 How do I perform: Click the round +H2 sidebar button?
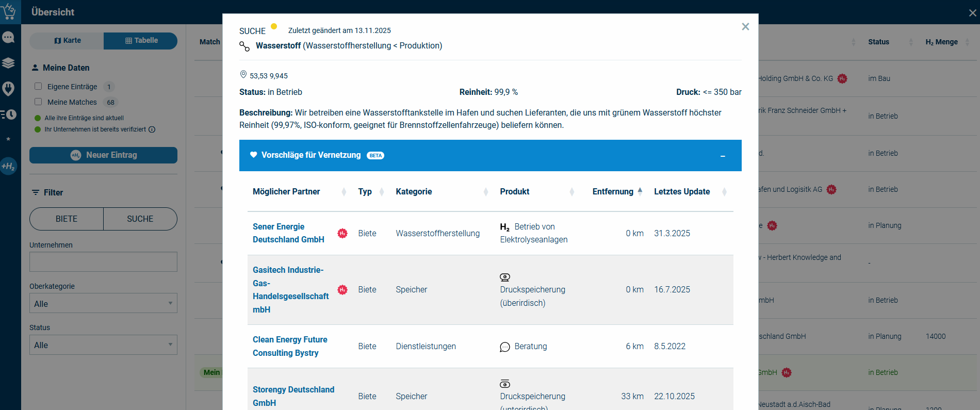click(x=8, y=166)
